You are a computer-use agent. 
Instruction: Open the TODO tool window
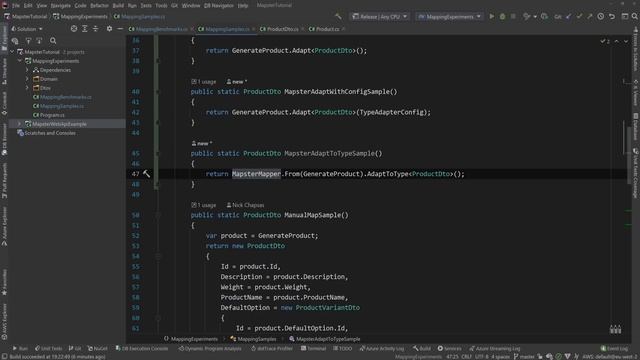point(343,349)
